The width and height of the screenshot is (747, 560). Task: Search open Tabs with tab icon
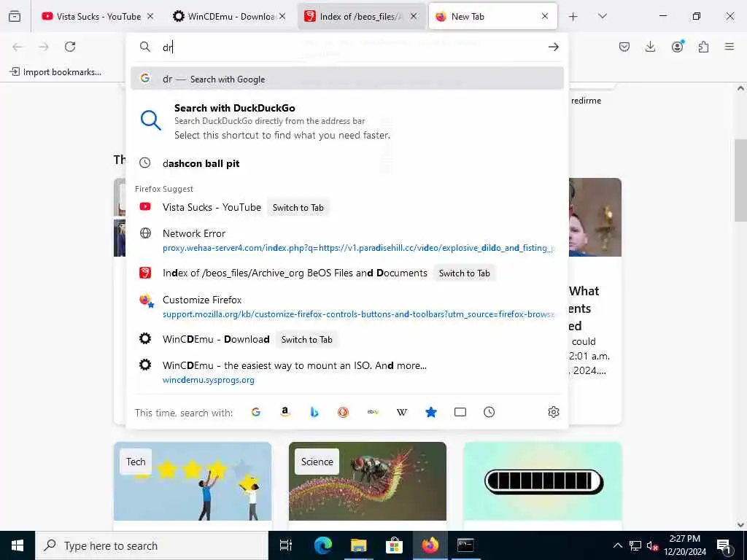pos(460,412)
